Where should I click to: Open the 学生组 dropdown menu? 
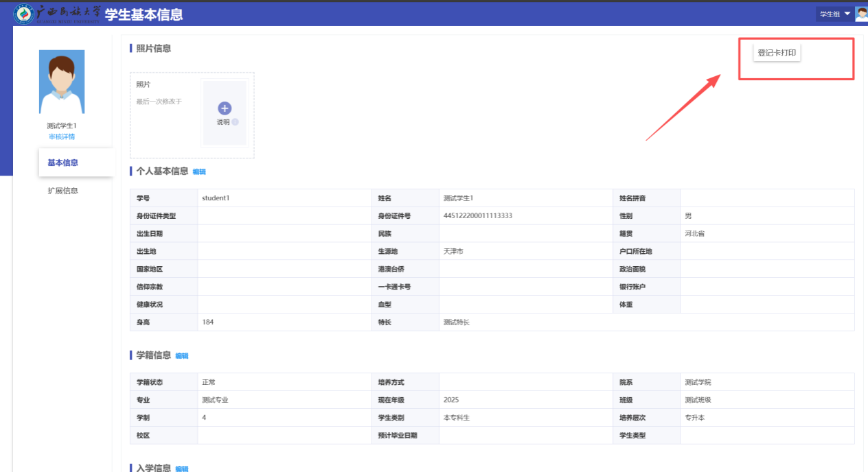tap(834, 14)
